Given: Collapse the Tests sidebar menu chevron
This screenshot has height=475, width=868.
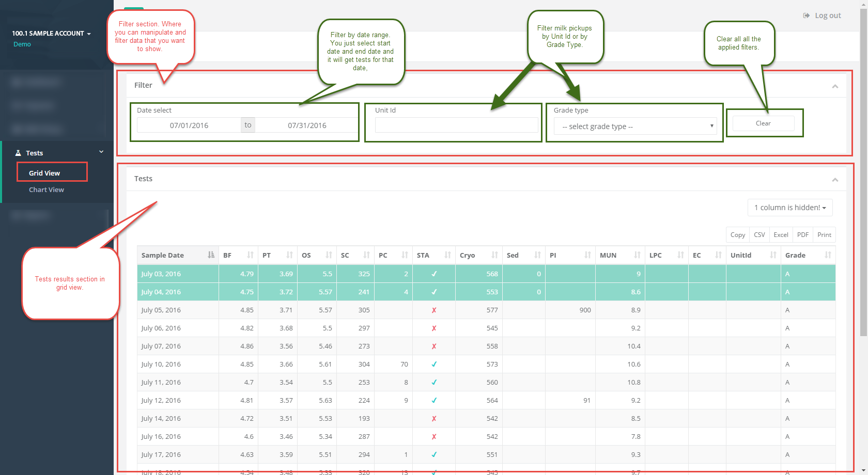Looking at the screenshot, I should click(101, 152).
